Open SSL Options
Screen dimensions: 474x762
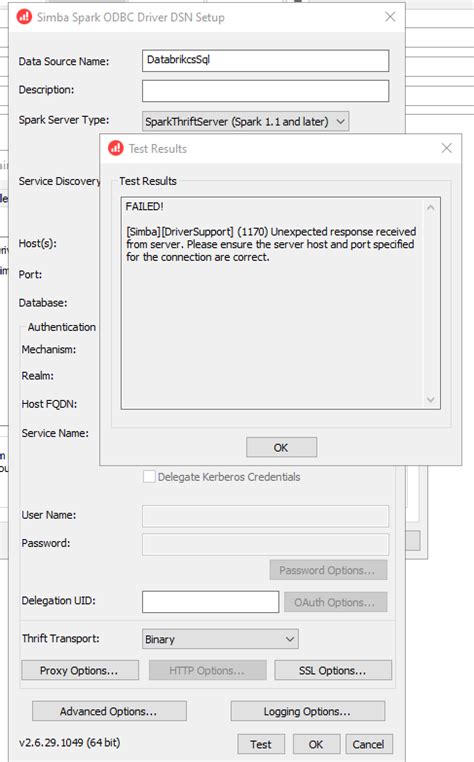pos(333,670)
